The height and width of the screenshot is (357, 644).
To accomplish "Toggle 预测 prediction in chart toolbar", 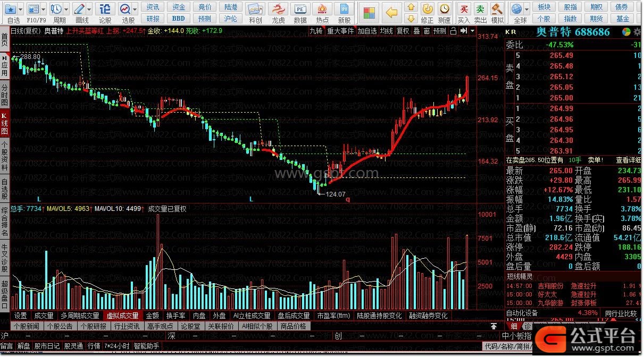I will click(440, 31).
